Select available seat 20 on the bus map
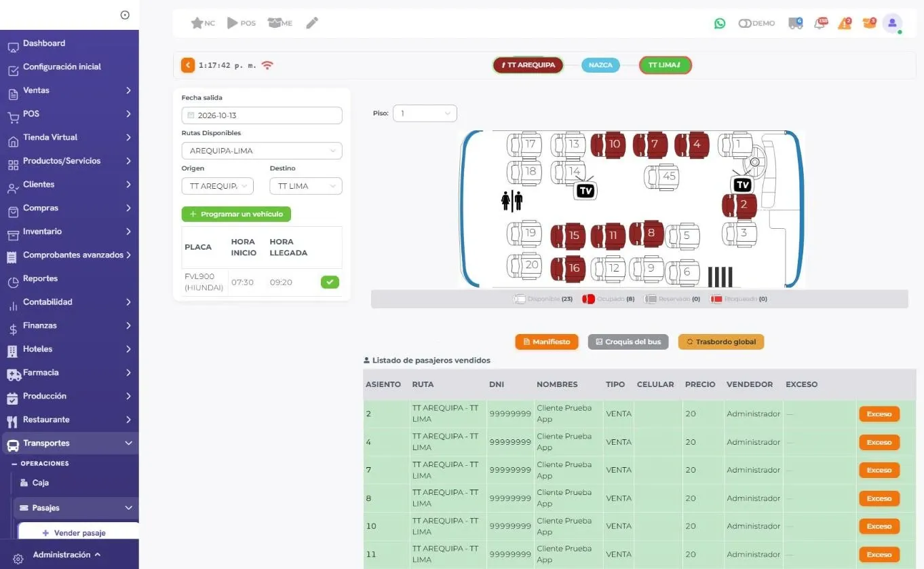Image resolution: width=924 pixels, height=569 pixels. pos(524,265)
